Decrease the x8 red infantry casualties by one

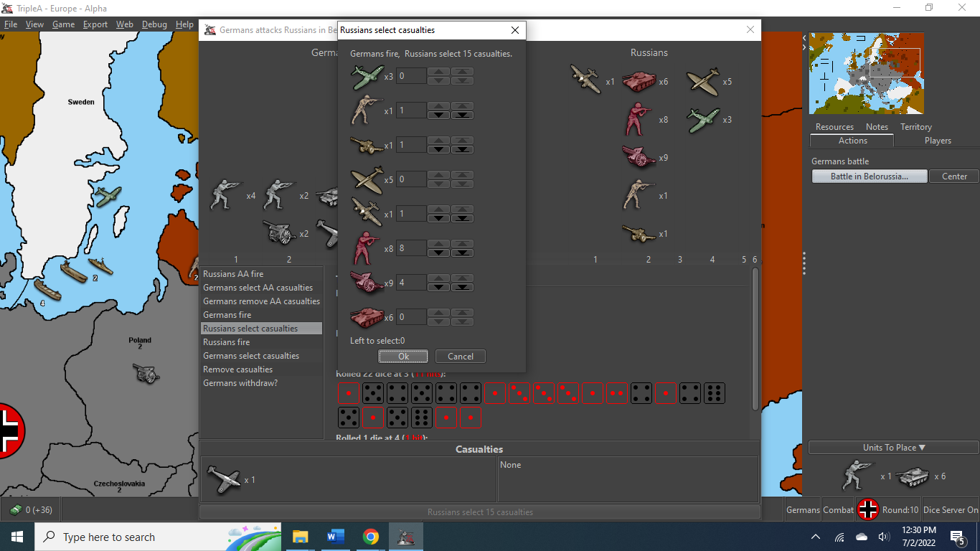439,253
